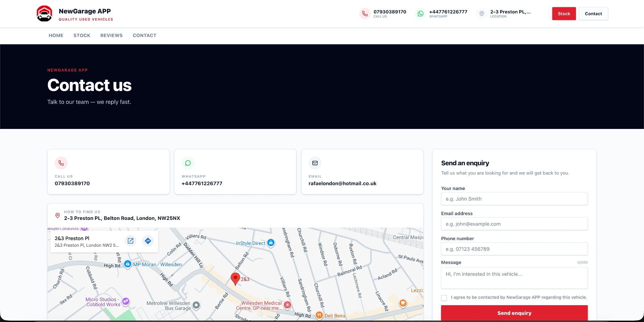Viewport: 644px width, 322px height.
Task: Focus the Your name input field
Action: click(514, 199)
